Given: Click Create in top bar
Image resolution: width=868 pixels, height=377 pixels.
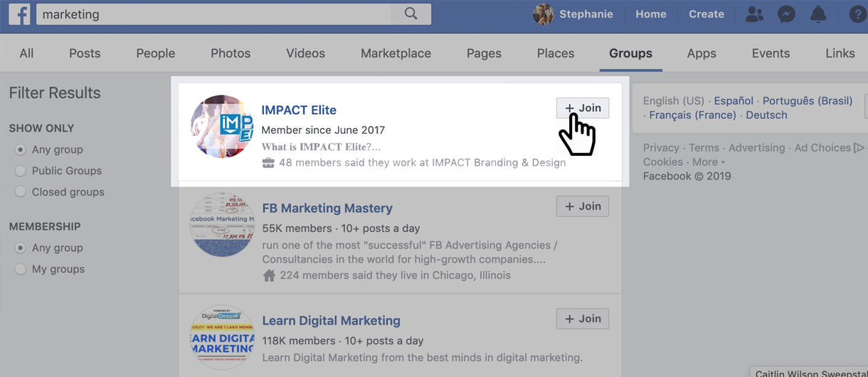Looking at the screenshot, I should [x=706, y=14].
